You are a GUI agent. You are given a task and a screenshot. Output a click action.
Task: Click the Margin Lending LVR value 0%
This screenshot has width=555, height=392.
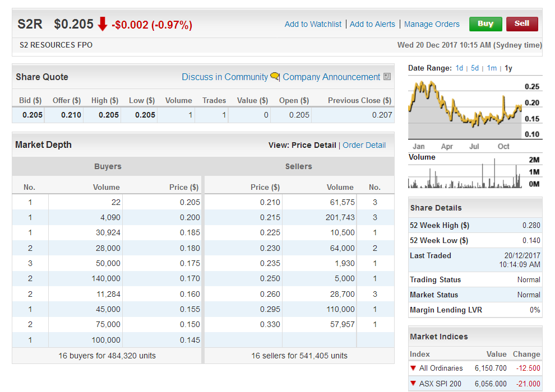coord(535,310)
